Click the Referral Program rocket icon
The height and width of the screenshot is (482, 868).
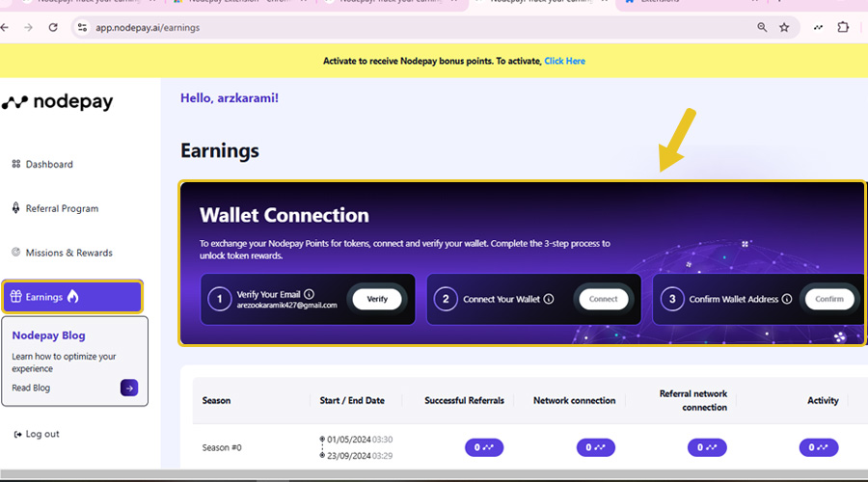(15, 207)
